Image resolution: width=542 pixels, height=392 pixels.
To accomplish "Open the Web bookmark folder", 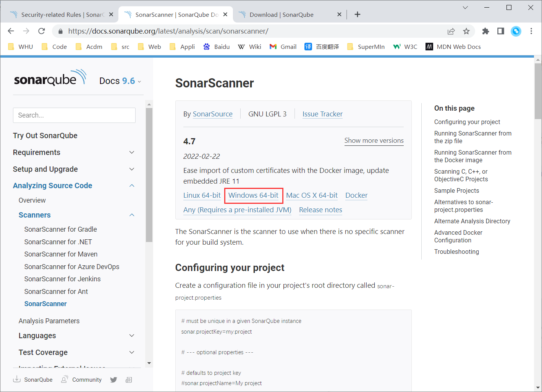I will (149, 47).
